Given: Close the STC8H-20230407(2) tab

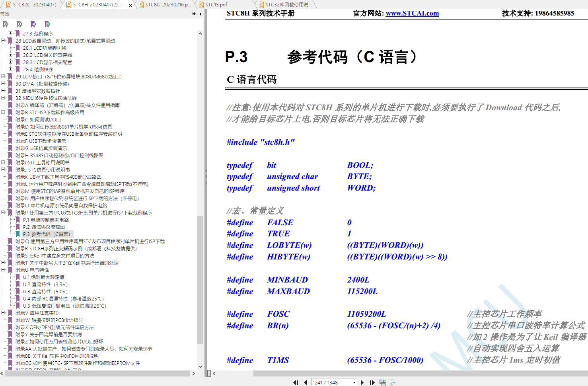Looking at the screenshot, I should (x=130, y=5).
